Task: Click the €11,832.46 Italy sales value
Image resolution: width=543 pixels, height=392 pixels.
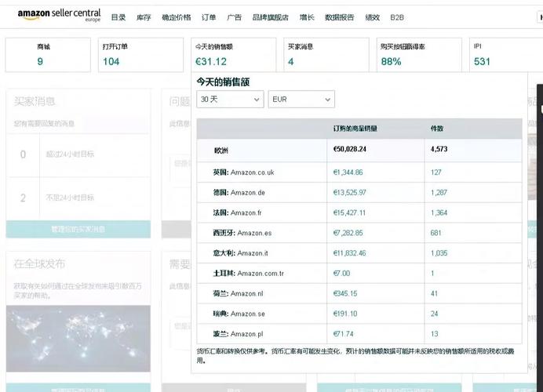Action: click(x=349, y=253)
